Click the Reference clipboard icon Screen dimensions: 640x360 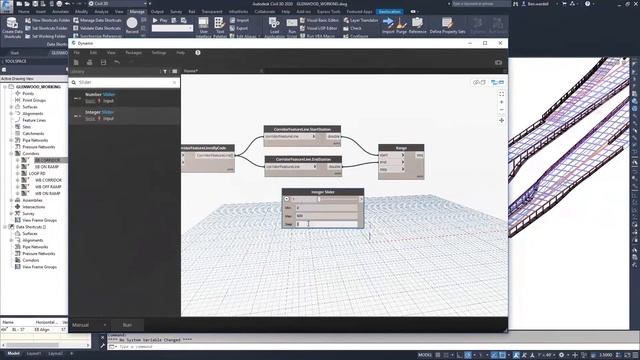pyautogui.click(x=417, y=23)
